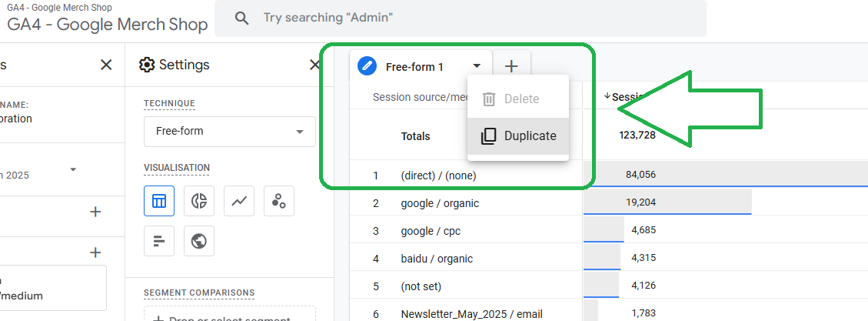Select the bar chart visualisation icon
868x321 pixels.
click(159, 241)
